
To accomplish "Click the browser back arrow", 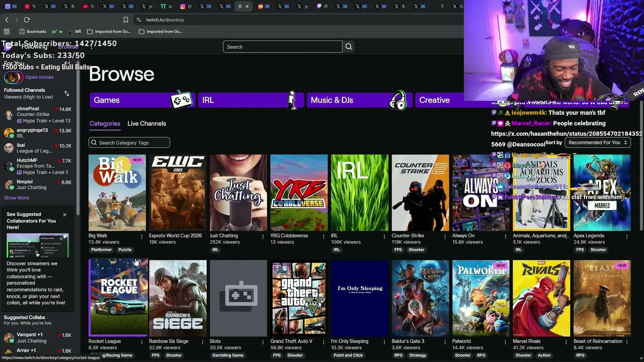I will pos(7,20).
